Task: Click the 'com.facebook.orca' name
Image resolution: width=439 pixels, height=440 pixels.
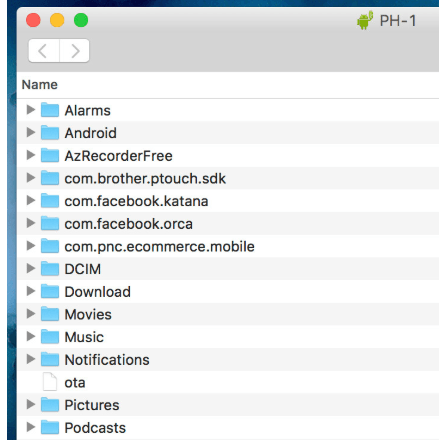Action: [129, 224]
